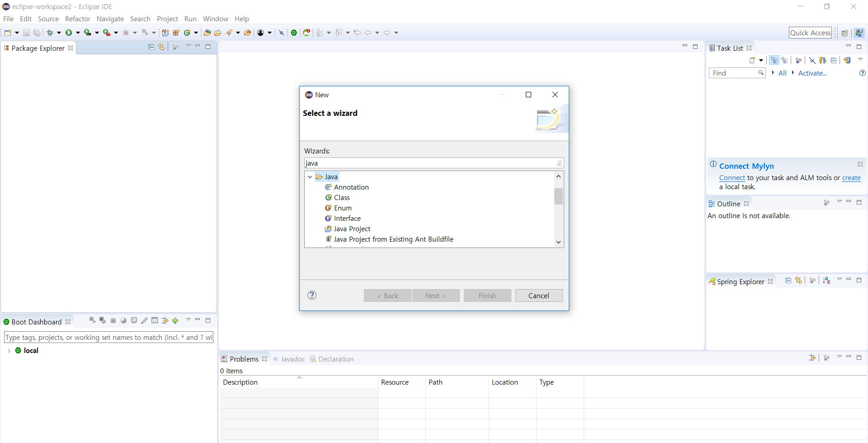Toggle Scheduled presentation in Task List
Viewport: 868px width, 443px height.
pos(785,60)
